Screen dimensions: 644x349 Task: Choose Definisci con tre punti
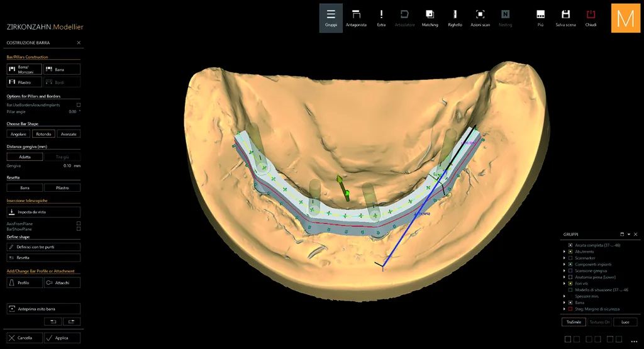tap(43, 247)
